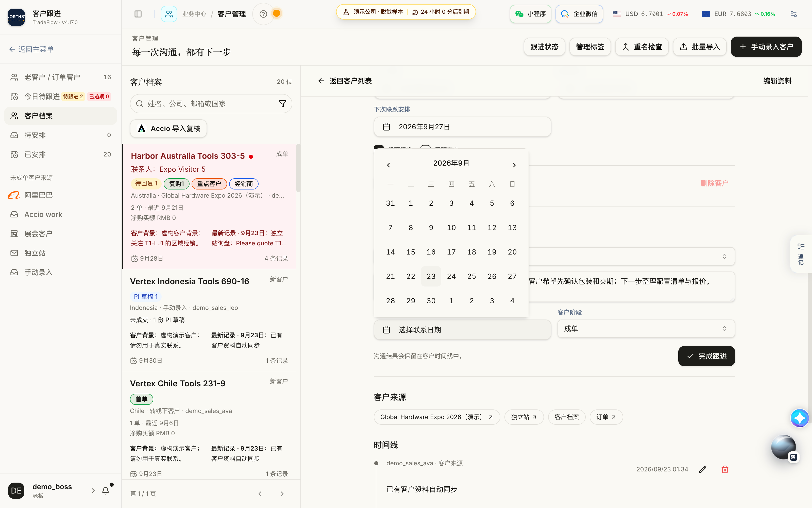This screenshot has width=812, height=508.
Task: Open Accio work source item
Action: point(61,214)
